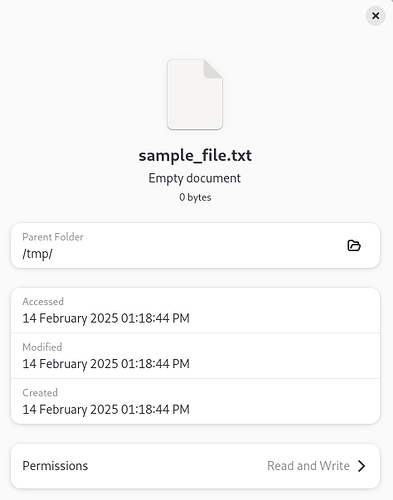Click the folded corner of document icon
Screen dimensions: 393x500
click(213, 69)
